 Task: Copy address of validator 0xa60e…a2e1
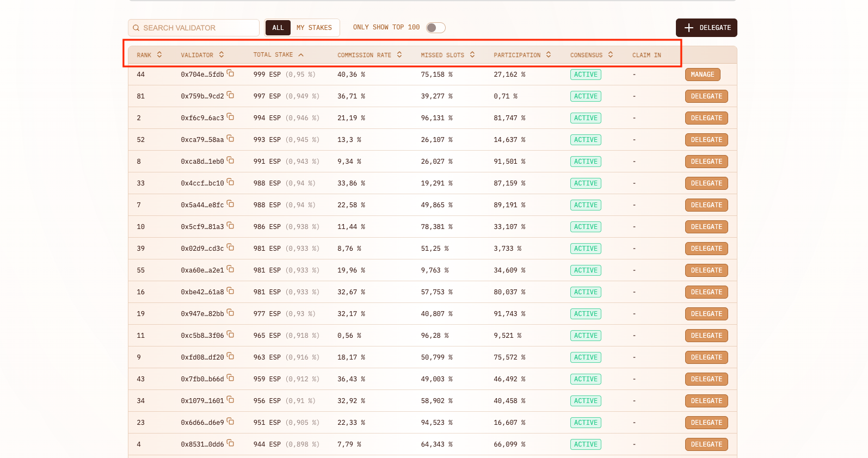230,269
